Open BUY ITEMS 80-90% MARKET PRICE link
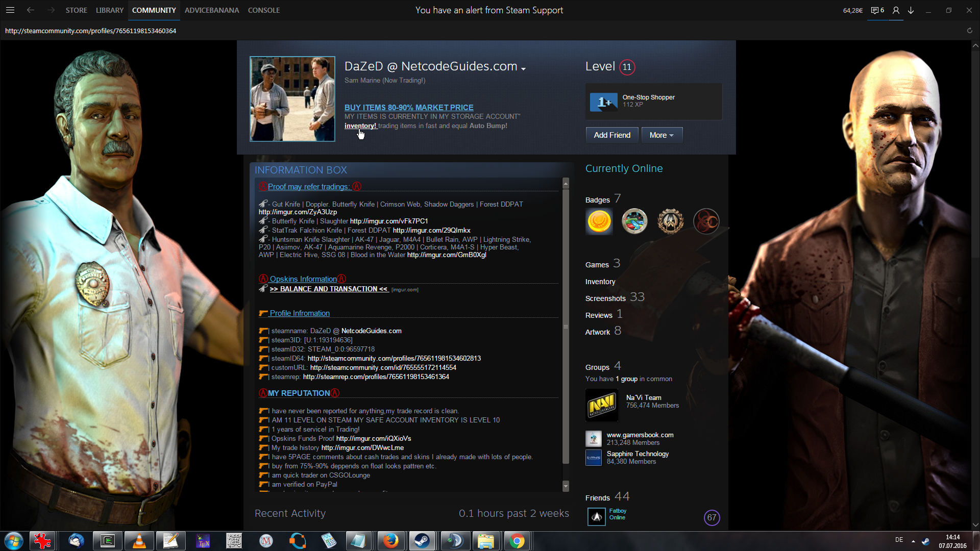The width and height of the screenshot is (980, 551). [x=409, y=107]
